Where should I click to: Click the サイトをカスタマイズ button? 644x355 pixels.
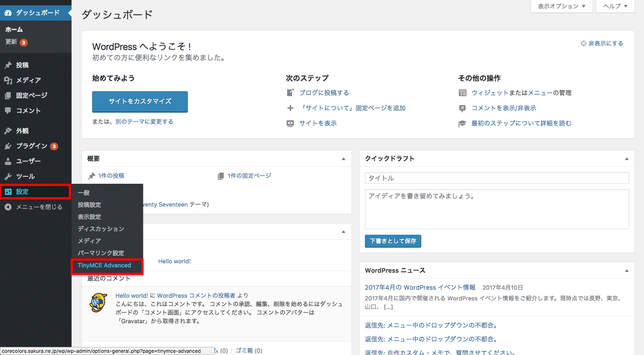140,101
